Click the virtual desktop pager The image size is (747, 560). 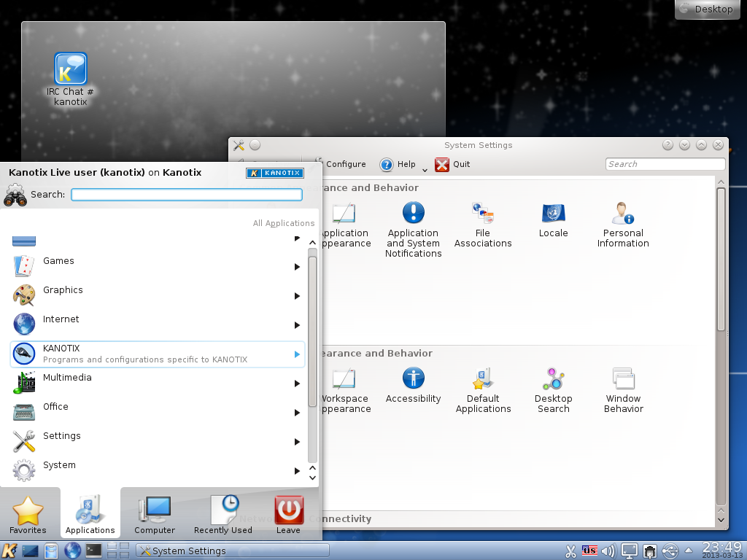point(118,551)
